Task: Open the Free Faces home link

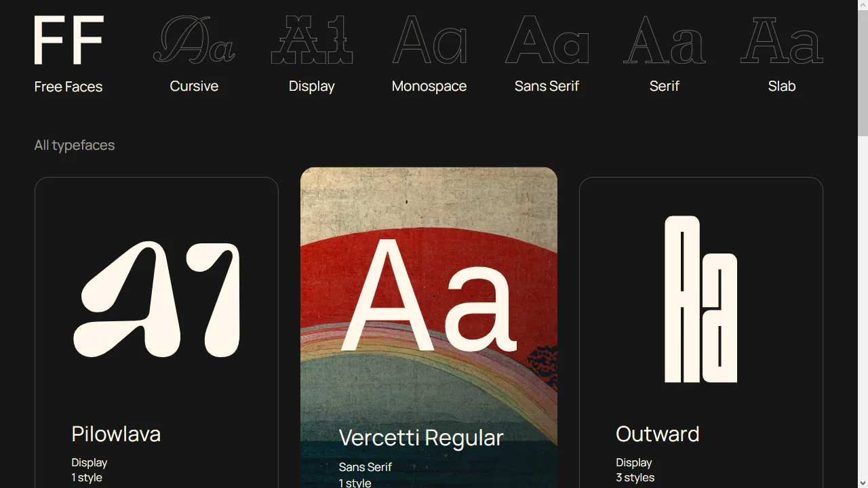Action: (68, 87)
